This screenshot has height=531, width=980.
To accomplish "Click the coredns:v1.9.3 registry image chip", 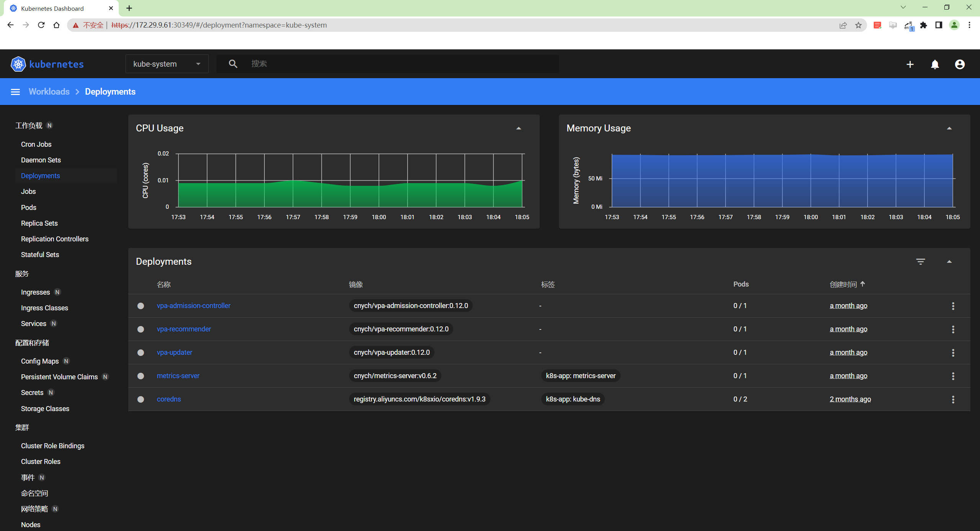I will click(x=420, y=399).
